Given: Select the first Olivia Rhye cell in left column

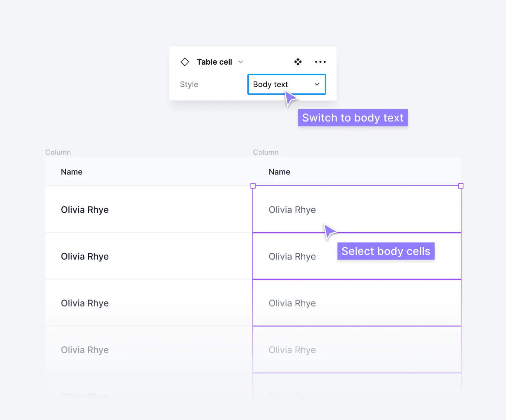Looking at the screenshot, I should click(85, 210).
